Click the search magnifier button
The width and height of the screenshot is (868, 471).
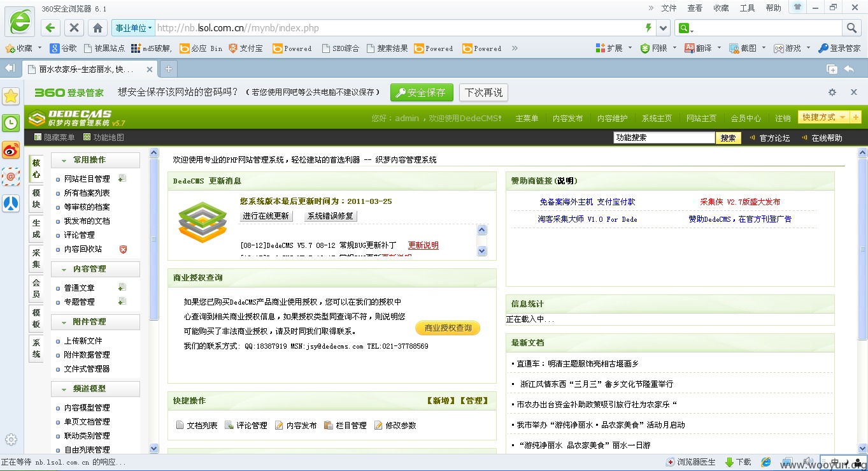(851, 28)
